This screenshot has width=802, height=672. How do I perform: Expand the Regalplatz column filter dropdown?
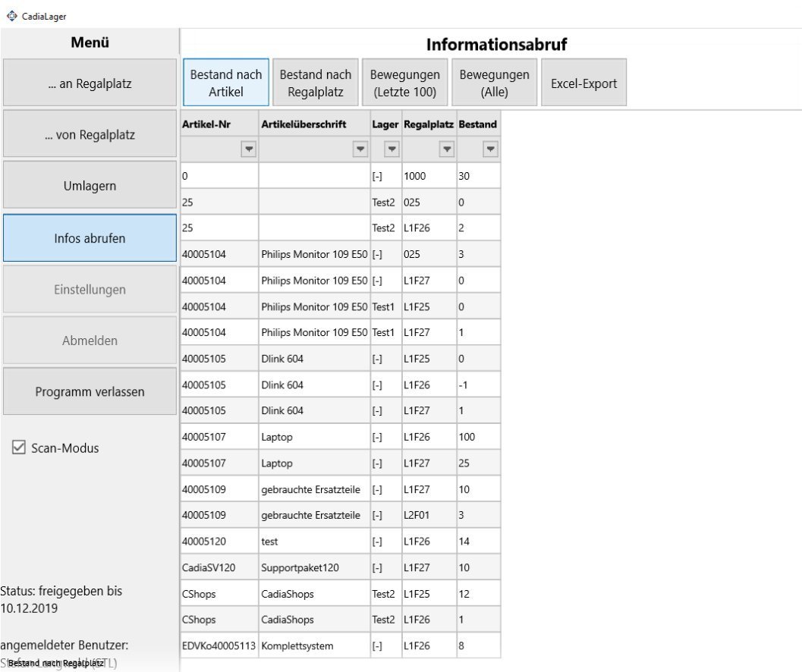[x=447, y=150]
